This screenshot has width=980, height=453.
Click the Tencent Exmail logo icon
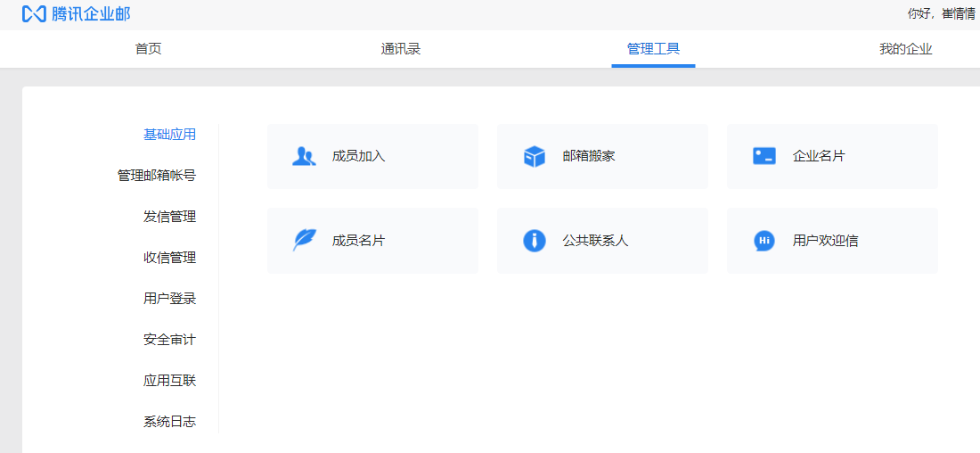[34, 14]
